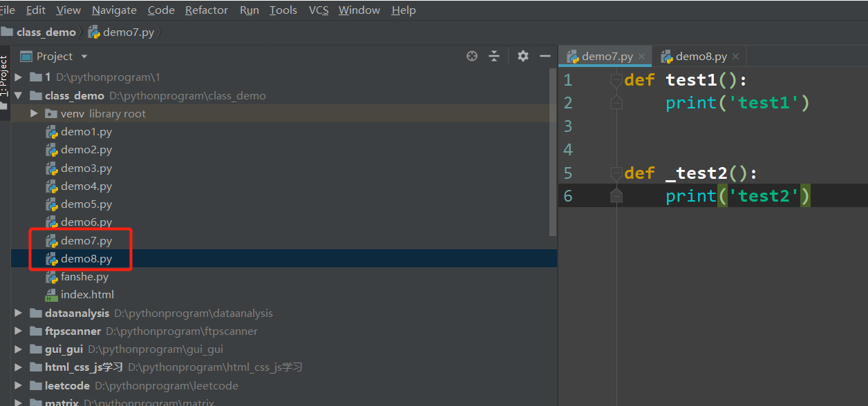Viewport: 868px width, 406px height.
Task: Click the Project panel vertical scrollbar
Action: point(553,152)
